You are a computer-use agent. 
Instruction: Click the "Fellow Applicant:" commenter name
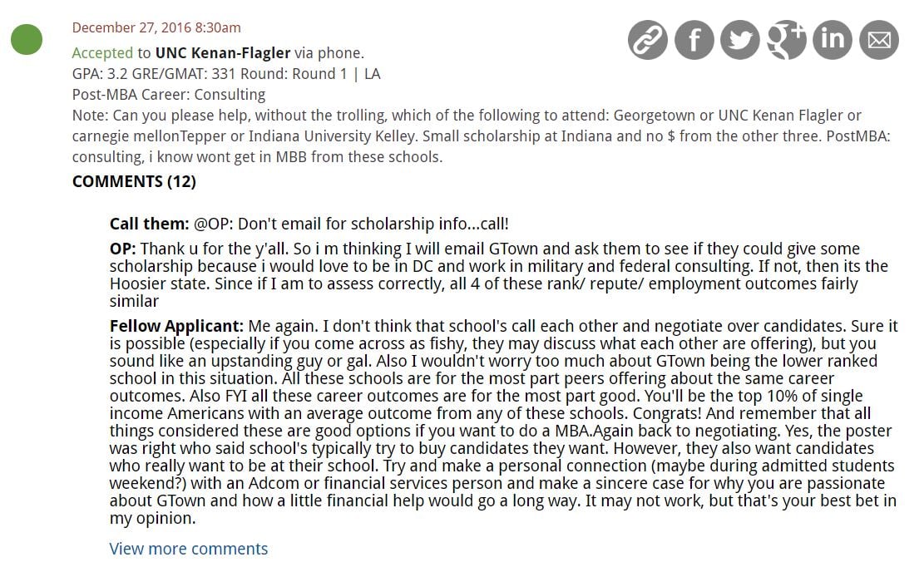tap(176, 326)
